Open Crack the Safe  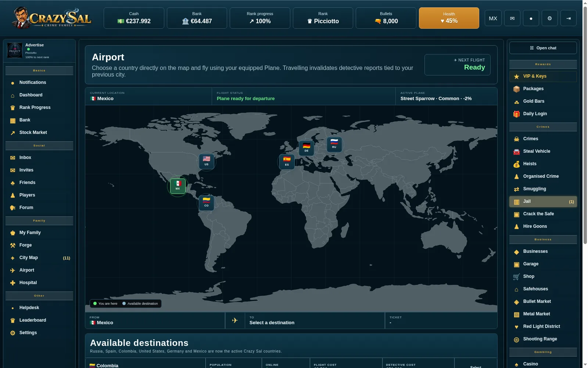[x=543, y=214]
